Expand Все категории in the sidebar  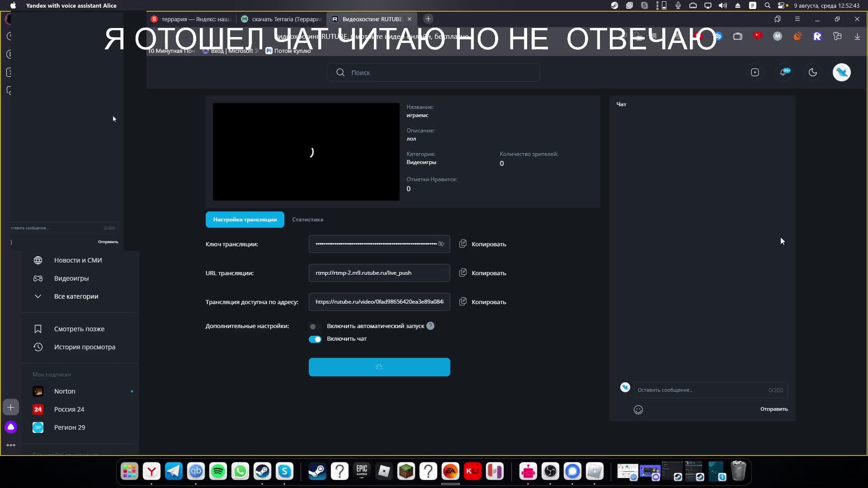[x=76, y=296]
